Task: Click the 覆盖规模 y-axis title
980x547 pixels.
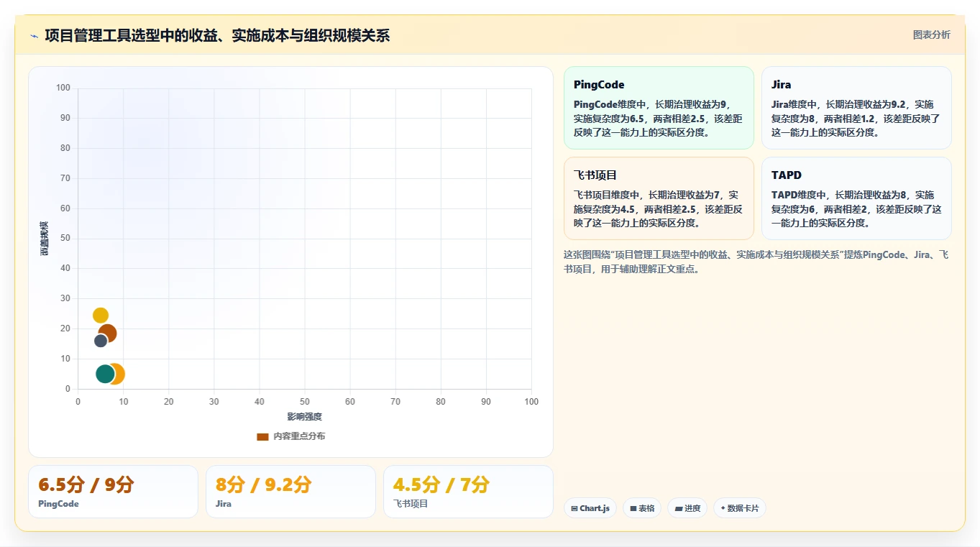Action: pos(44,239)
